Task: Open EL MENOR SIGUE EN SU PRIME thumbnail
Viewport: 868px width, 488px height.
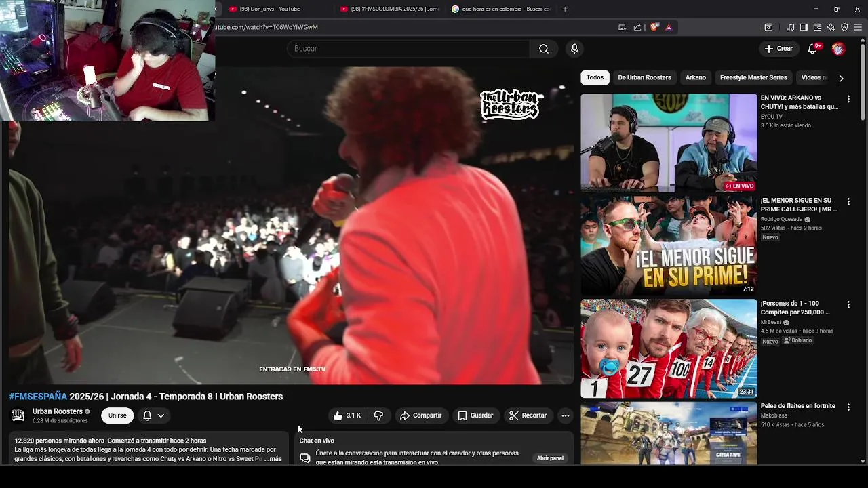Action: (x=669, y=246)
